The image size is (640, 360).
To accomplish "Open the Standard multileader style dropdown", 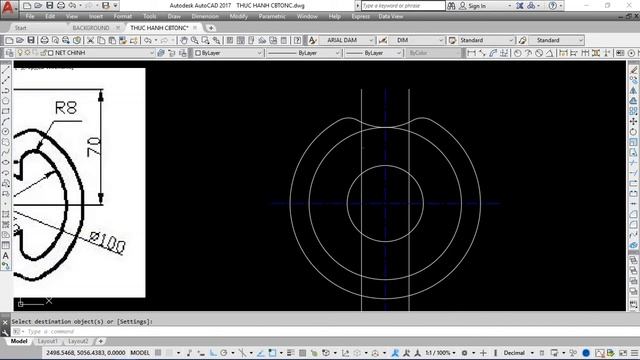I will [x=581, y=40].
